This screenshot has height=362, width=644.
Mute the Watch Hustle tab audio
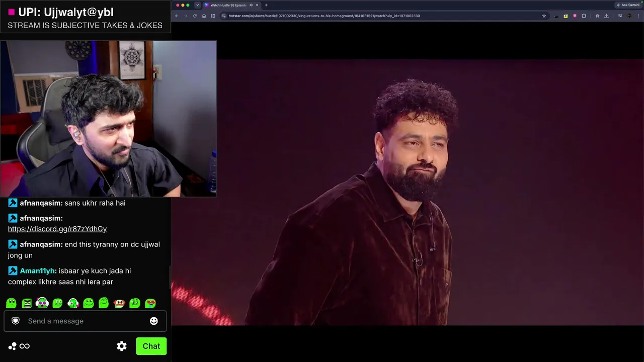point(251,5)
